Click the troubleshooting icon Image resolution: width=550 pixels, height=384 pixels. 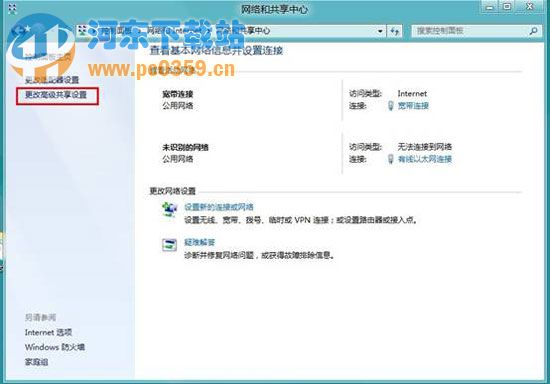tap(169, 244)
